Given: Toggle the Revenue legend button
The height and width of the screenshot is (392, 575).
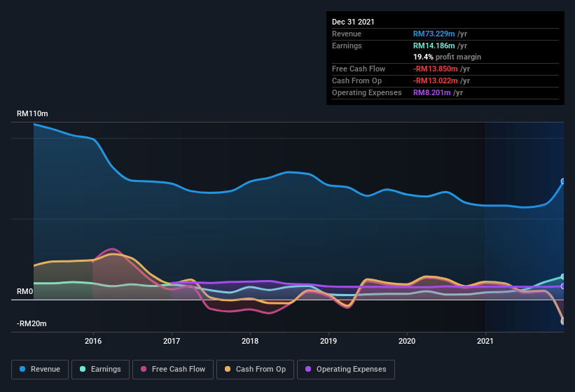Looking at the screenshot, I should pos(40,370).
